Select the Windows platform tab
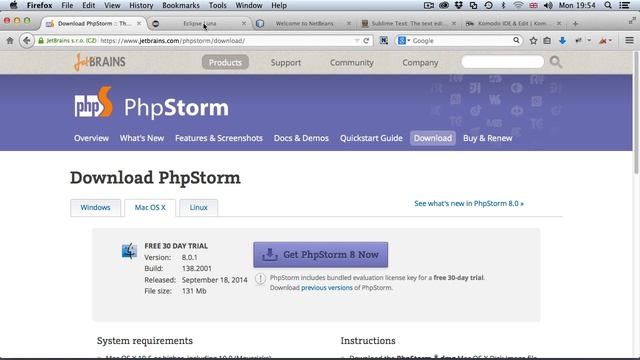Image resolution: width=640 pixels, height=360 pixels. click(95, 207)
